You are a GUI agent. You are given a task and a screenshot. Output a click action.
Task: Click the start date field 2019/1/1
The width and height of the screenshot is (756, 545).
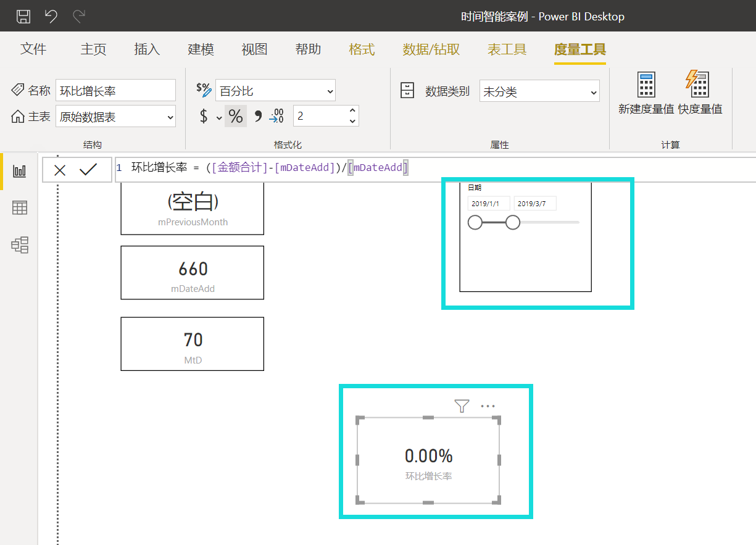489,204
